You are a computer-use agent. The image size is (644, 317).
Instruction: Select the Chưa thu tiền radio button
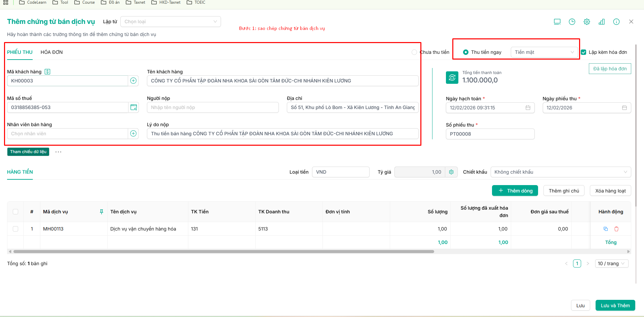(414, 52)
